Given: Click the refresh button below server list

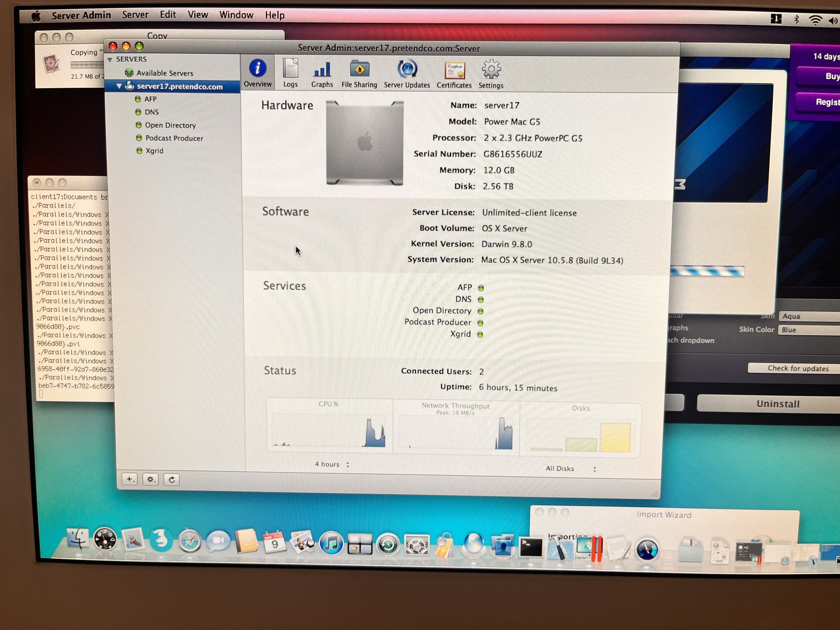Looking at the screenshot, I should (172, 480).
